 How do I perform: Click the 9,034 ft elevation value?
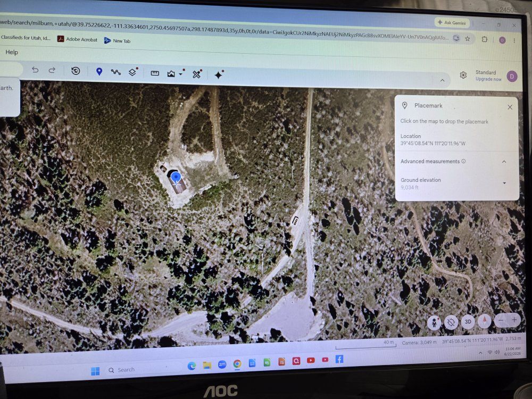coord(410,187)
